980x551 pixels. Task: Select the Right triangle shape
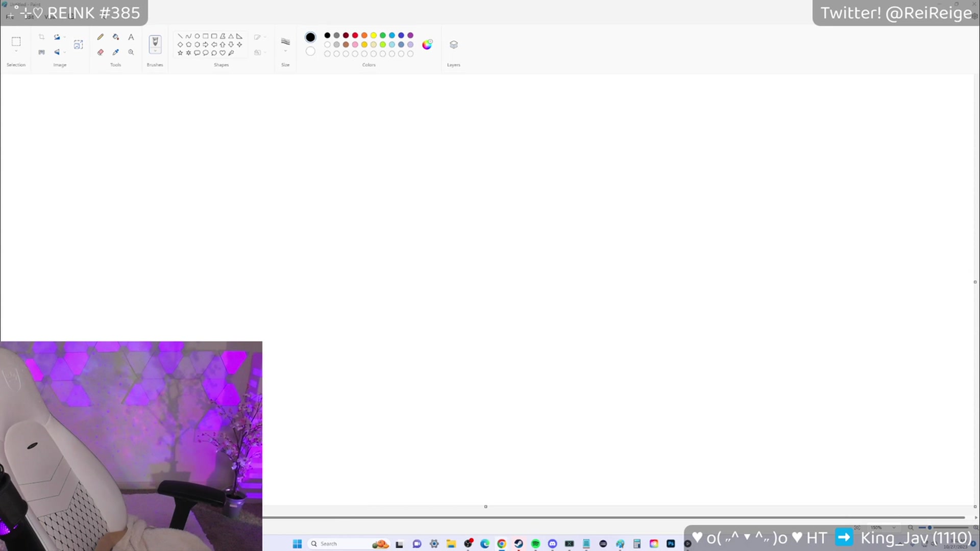239,36
